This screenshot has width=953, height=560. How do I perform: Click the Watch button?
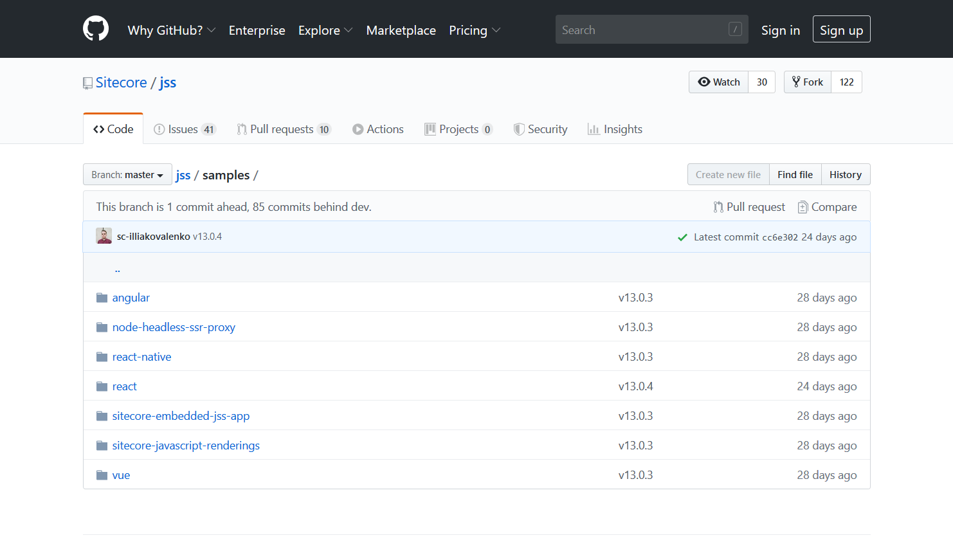point(719,82)
